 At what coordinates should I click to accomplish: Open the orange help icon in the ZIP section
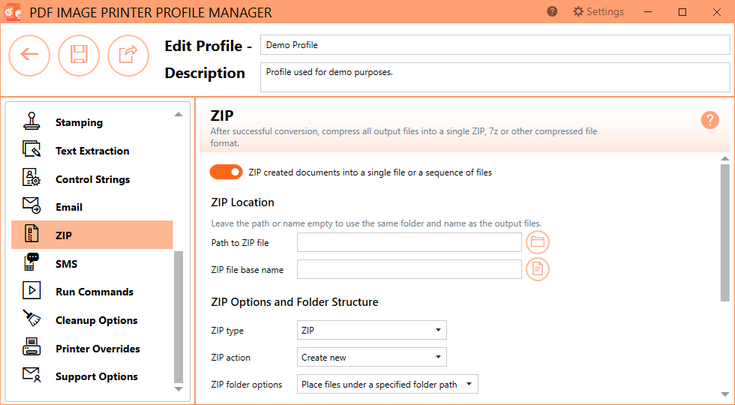(x=710, y=120)
